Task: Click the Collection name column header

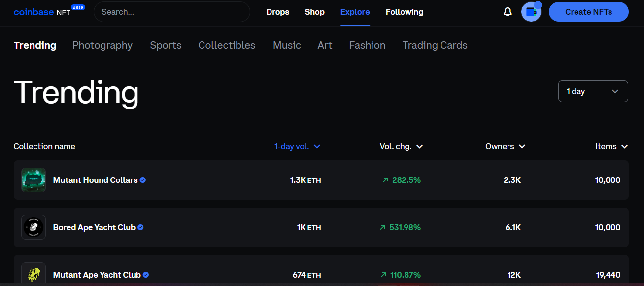Action: pyautogui.click(x=44, y=146)
